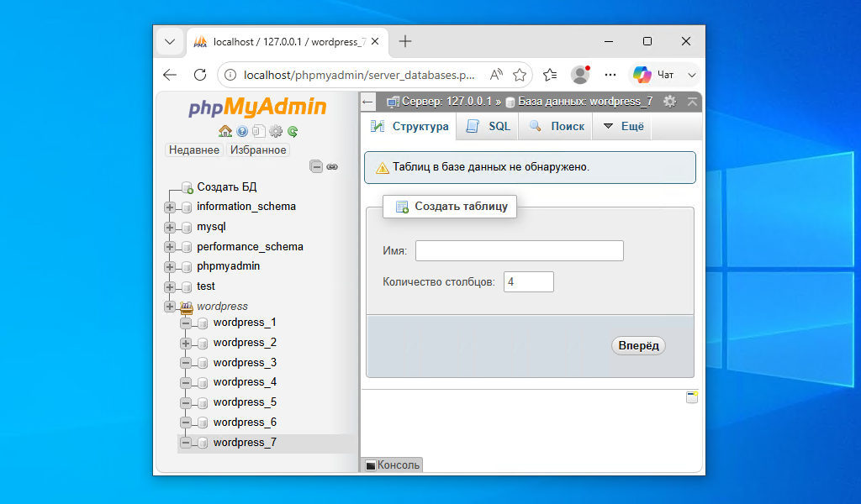
Task: Open the MySQL documentation pages icon
Action: [259, 131]
